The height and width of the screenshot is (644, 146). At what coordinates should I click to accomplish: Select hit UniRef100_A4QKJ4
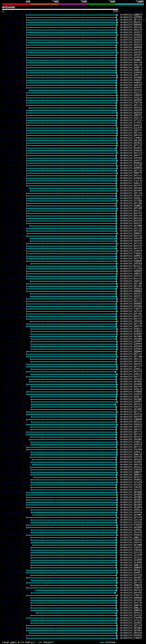[131, 70]
